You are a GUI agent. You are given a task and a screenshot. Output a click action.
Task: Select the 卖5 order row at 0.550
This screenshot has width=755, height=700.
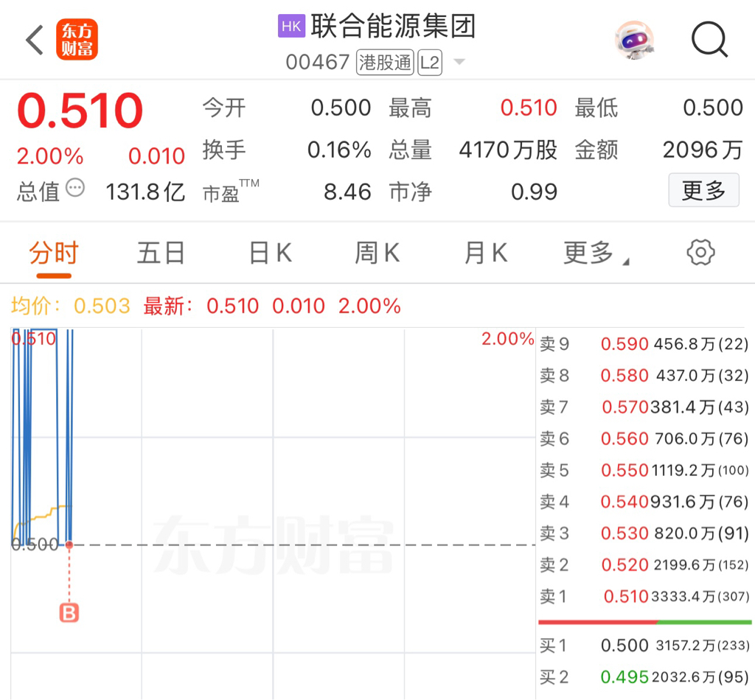click(x=644, y=470)
